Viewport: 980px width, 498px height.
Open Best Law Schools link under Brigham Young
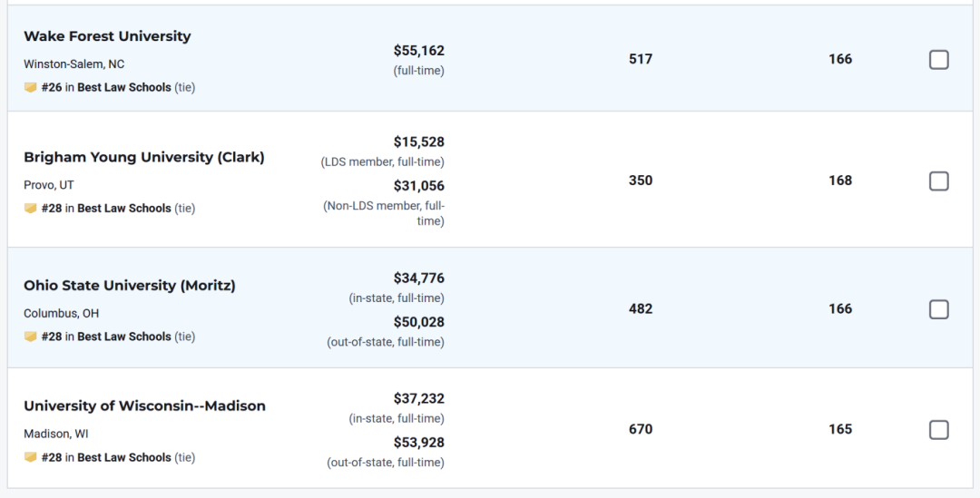tap(123, 209)
